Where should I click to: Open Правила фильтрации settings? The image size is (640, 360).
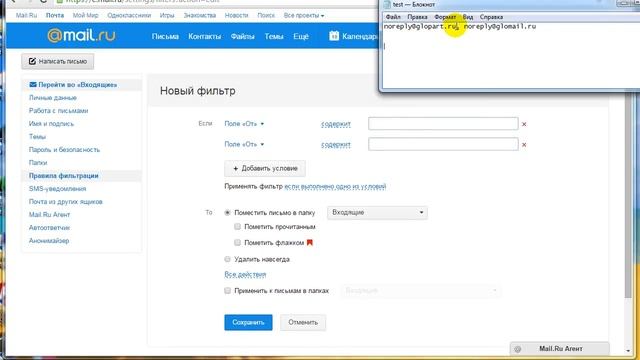coord(63,176)
